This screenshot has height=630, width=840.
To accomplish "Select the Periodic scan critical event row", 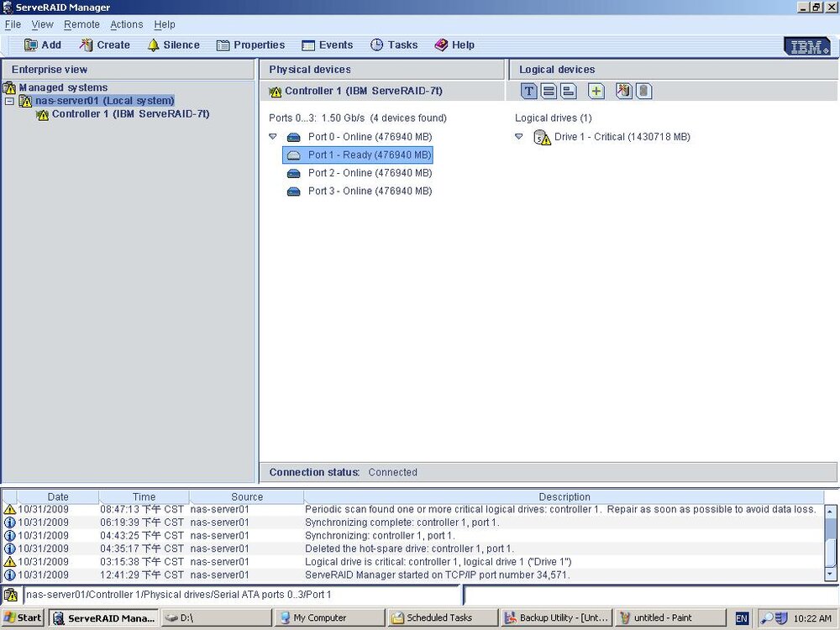I will pyautogui.click(x=413, y=510).
